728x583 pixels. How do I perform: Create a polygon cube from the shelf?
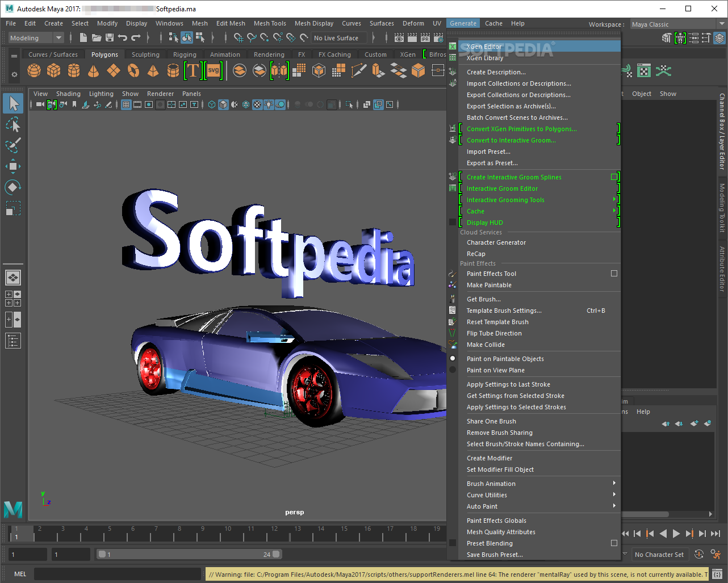click(54, 71)
